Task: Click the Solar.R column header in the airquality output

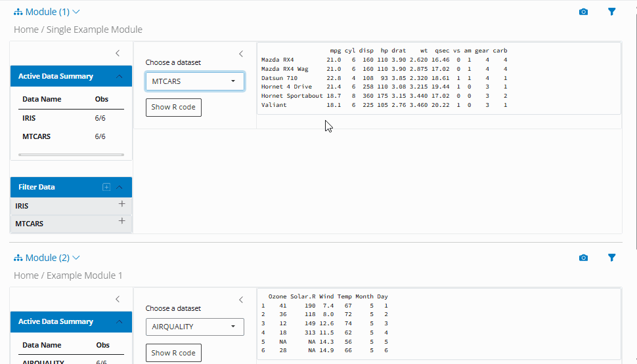Action: [x=303, y=296]
